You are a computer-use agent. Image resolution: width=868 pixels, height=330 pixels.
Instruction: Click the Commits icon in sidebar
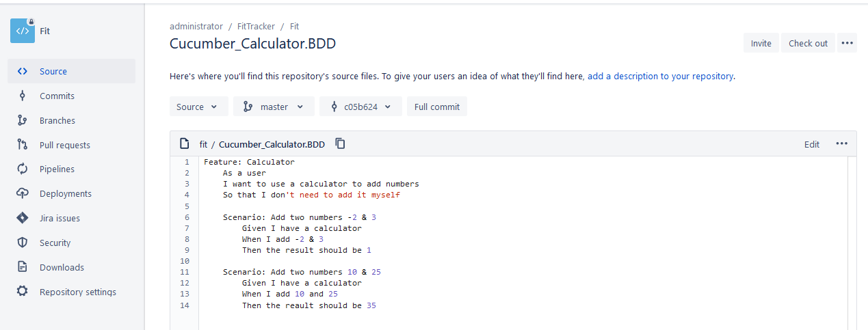point(23,96)
